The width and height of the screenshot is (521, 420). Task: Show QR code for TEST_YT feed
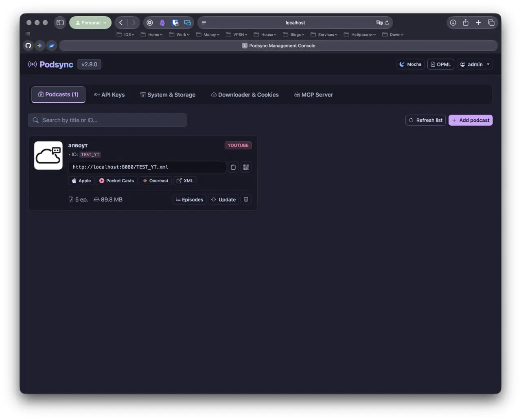pyautogui.click(x=246, y=167)
